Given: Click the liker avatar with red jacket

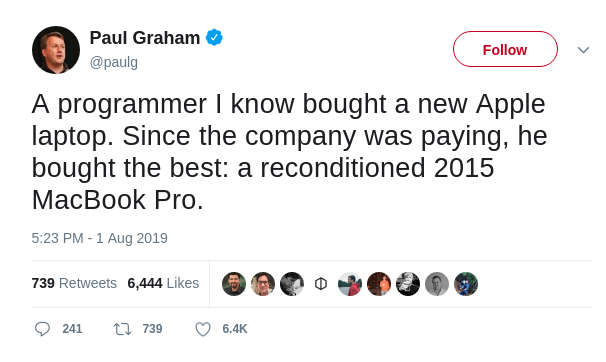Looking at the screenshot, I should [x=350, y=284].
